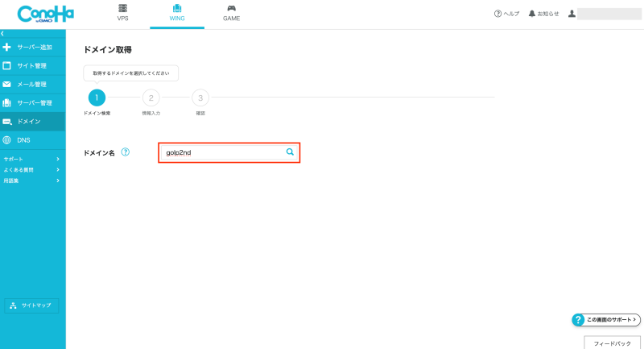Click the ドメイン名 help question icon

(x=126, y=152)
